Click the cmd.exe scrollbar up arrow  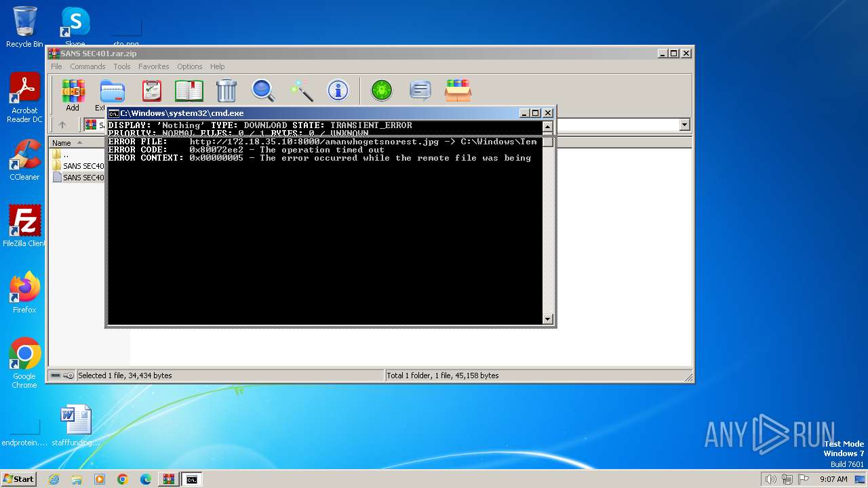click(x=547, y=126)
